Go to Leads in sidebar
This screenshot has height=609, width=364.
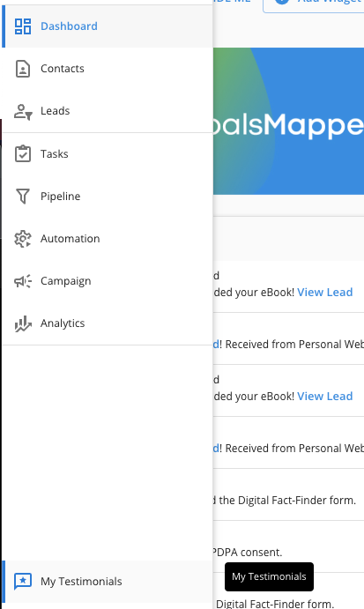point(107,111)
